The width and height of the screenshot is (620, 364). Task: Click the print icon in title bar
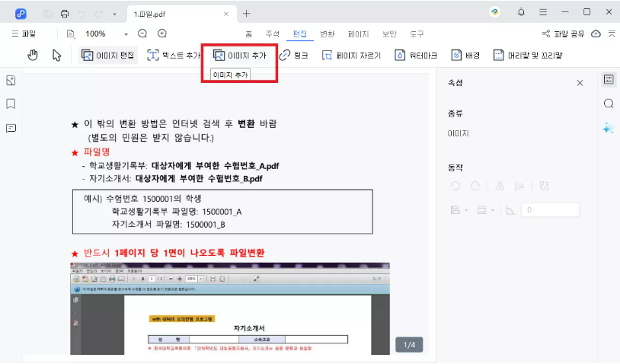pos(65,14)
